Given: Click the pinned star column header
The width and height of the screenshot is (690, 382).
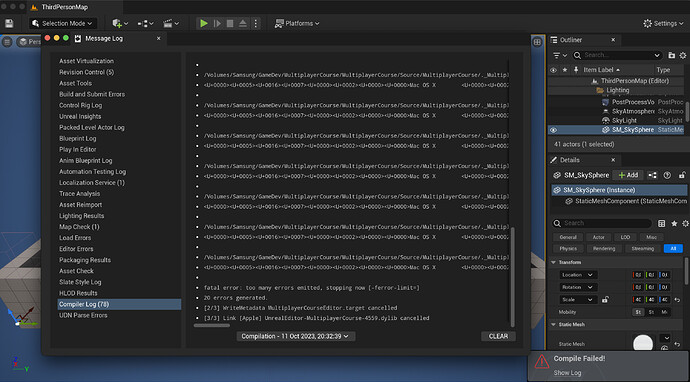Looking at the screenshot, I should pos(565,70).
